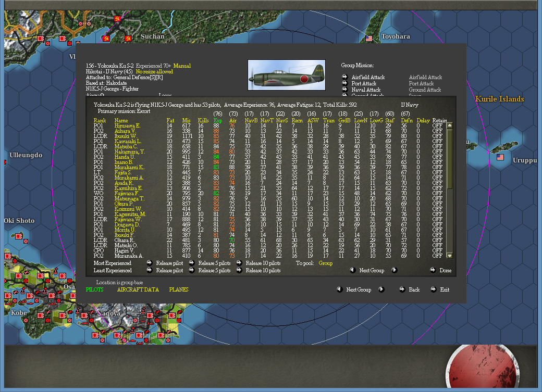Select the Airfield Attack mission arrow
Image resolution: width=542 pixels, height=392 pixels.
pyautogui.click(x=344, y=77)
